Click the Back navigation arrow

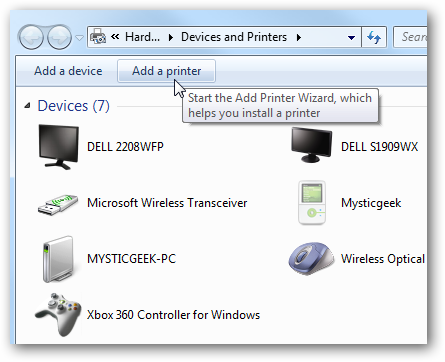pyautogui.click(x=31, y=37)
